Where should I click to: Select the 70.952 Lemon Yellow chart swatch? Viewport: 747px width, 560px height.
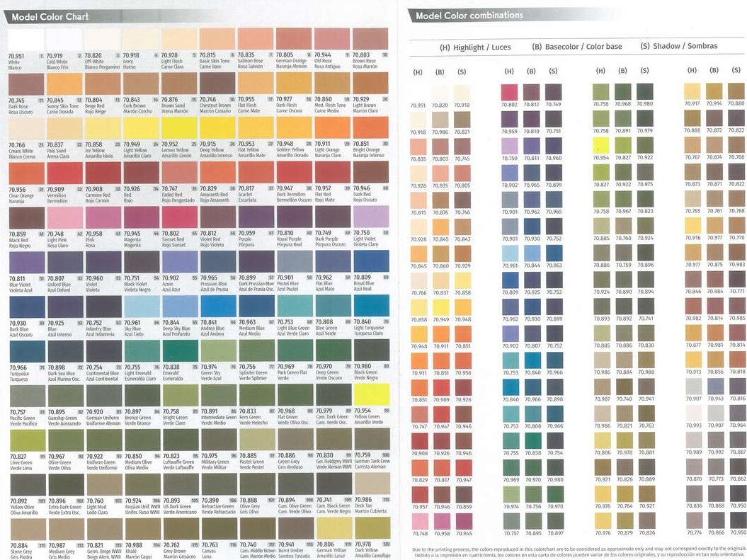click(178, 128)
